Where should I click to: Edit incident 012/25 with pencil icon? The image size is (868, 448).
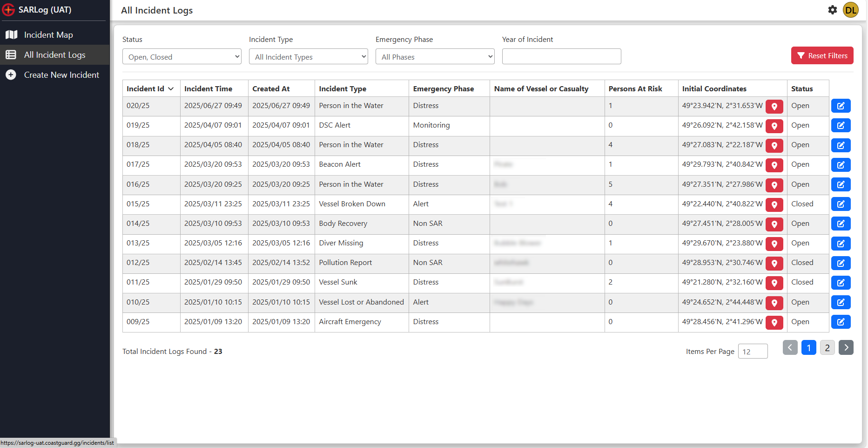coord(841,263)
